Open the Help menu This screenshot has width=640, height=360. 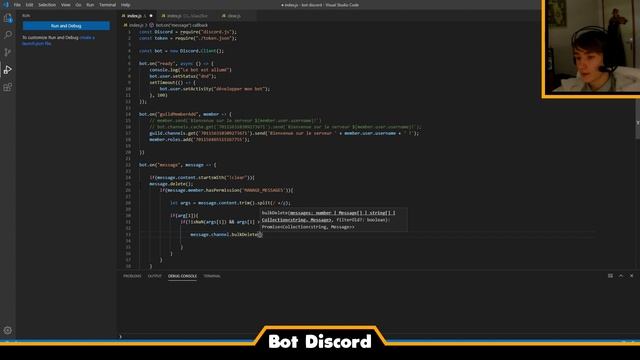(125, 5)
